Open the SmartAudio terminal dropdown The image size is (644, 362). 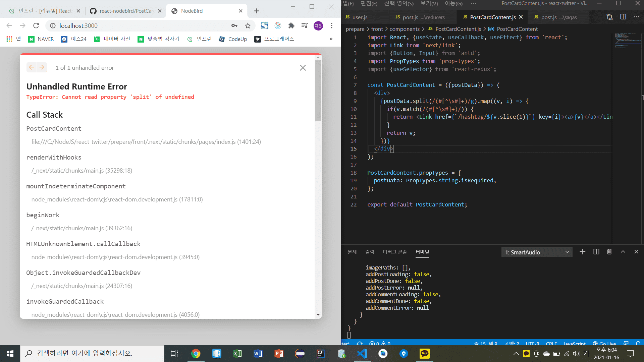pos(537,252)
